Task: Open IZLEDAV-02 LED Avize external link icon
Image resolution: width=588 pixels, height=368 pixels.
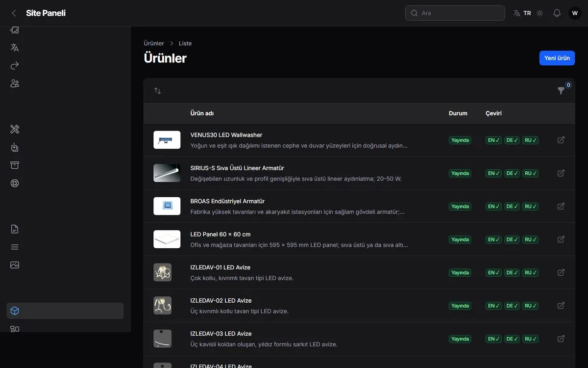Action: tap(561, 306)
